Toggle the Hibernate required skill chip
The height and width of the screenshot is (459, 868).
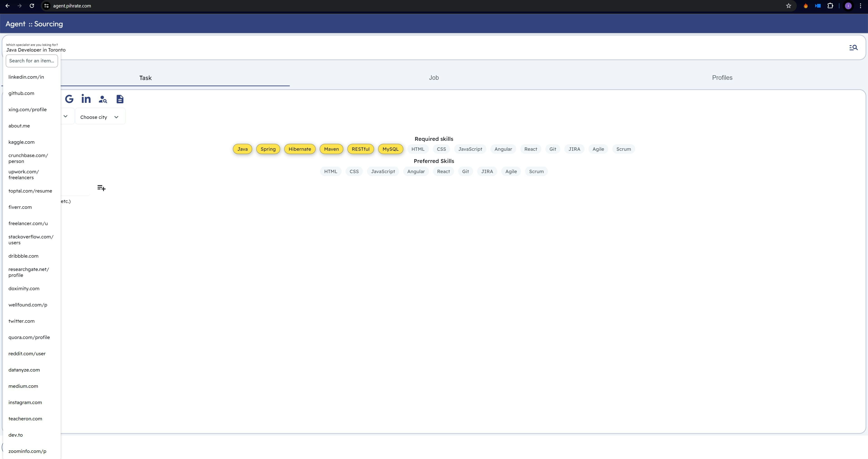(300, 149)
